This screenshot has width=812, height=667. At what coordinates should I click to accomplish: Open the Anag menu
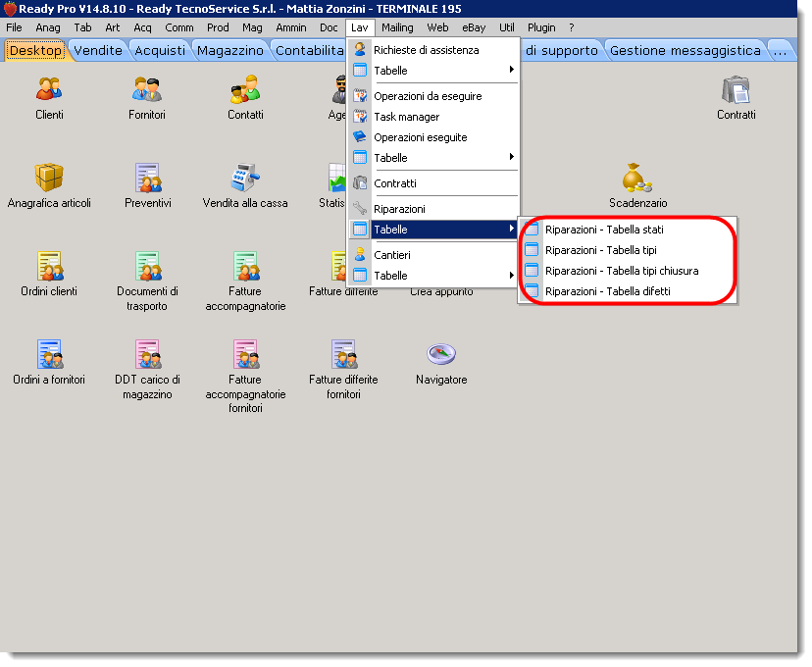48,27
